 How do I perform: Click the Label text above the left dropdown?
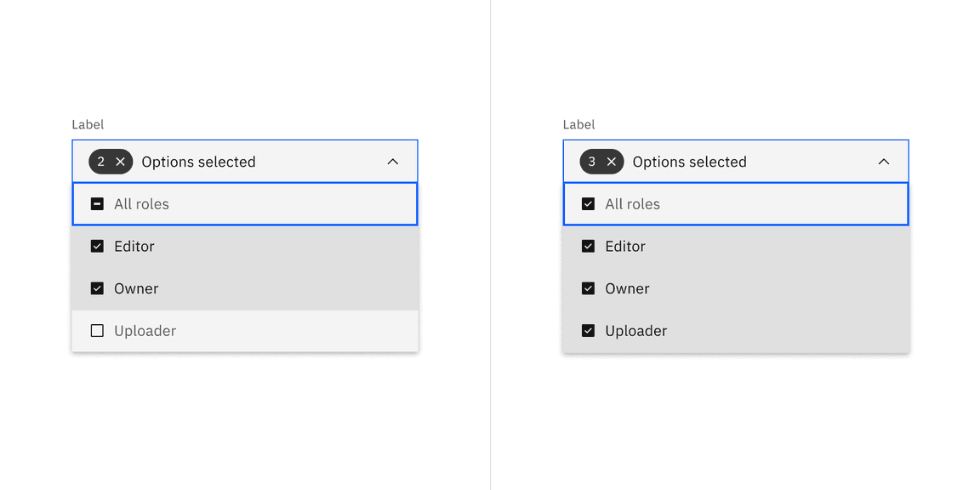tap(88, 124)
